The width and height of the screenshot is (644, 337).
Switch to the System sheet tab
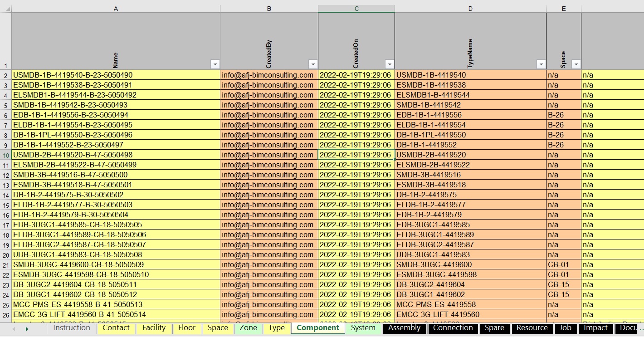363,328
